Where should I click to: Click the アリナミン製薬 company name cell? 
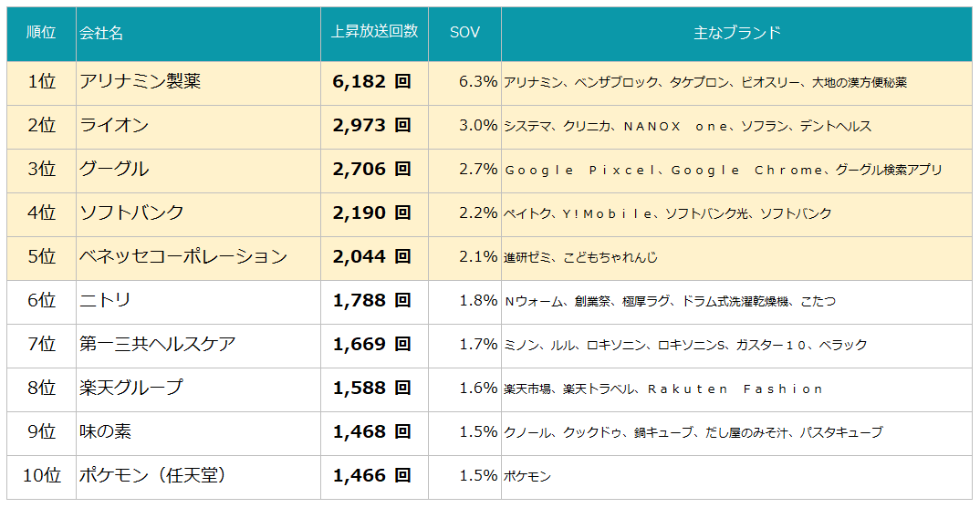(141, 81)
